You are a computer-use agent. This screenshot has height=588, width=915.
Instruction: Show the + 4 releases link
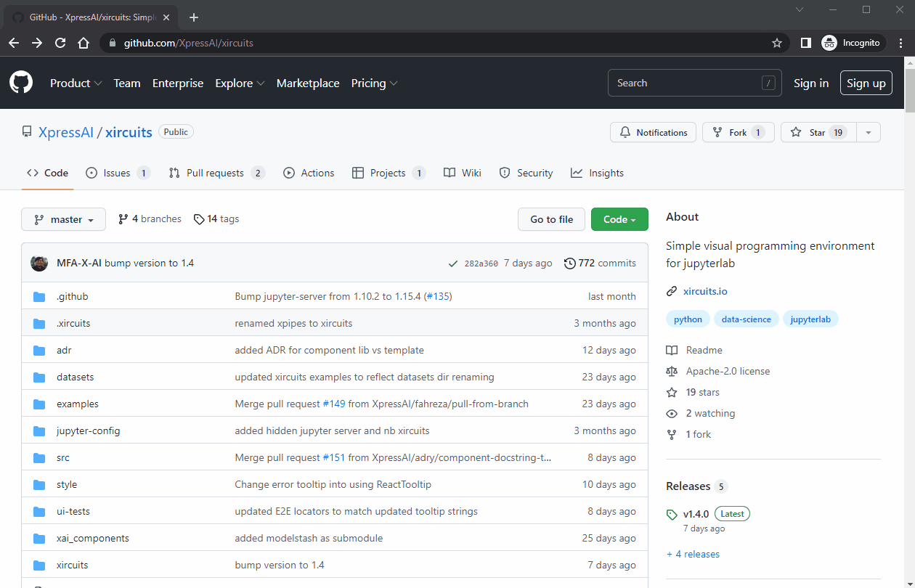(693, 554)
